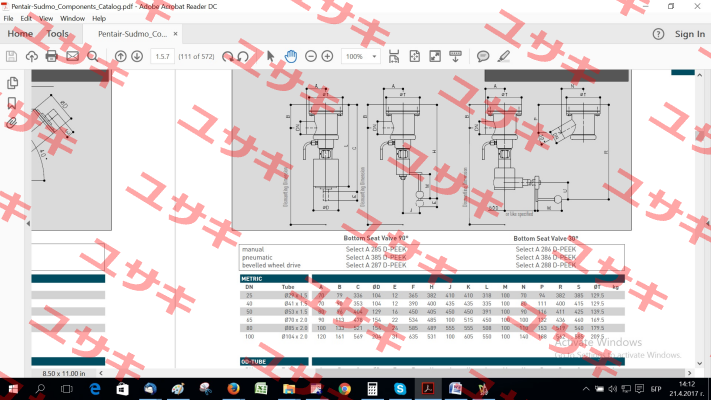The width and height of the screenshot is (711, 400).
Task: Open the Action Center notifications icon
Action: (x=639, y=389)
